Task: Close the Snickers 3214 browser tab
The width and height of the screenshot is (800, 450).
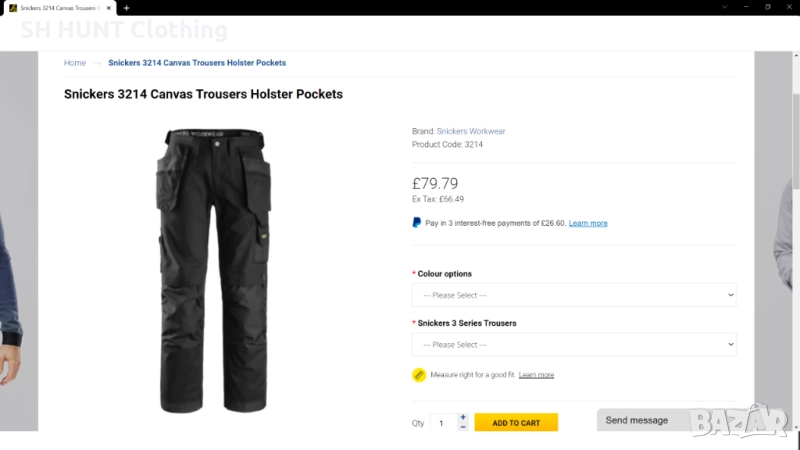Action: tap(110, 8)
